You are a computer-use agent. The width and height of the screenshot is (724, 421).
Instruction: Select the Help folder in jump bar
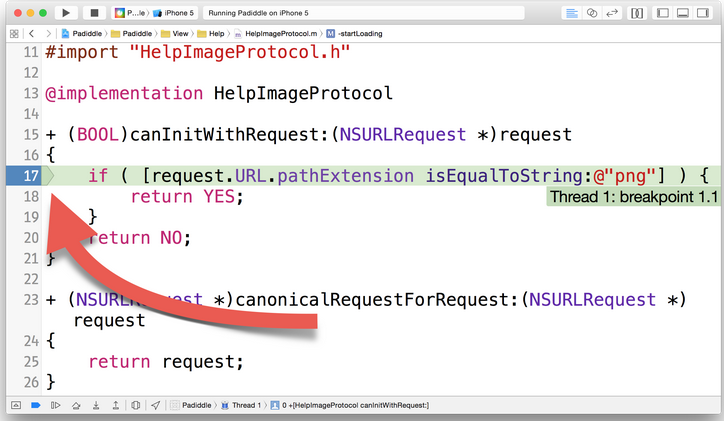[211, 34]
